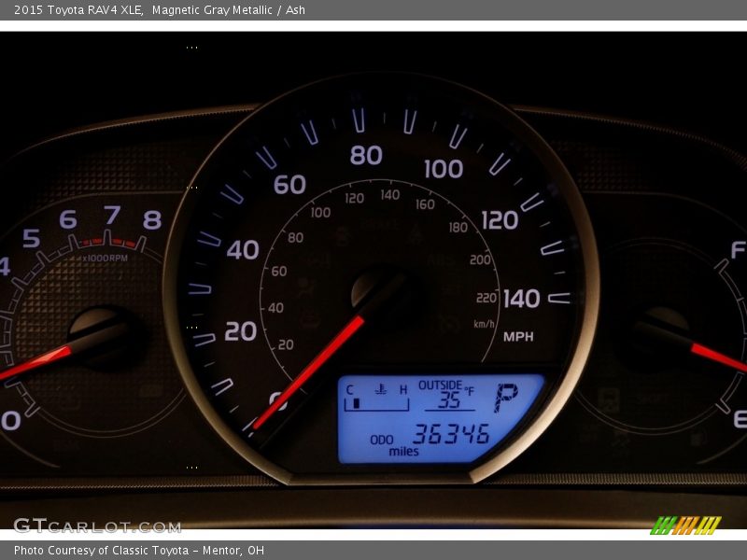Click the tachometer number 7
747x560 pixels.
(x=112, y=215)
